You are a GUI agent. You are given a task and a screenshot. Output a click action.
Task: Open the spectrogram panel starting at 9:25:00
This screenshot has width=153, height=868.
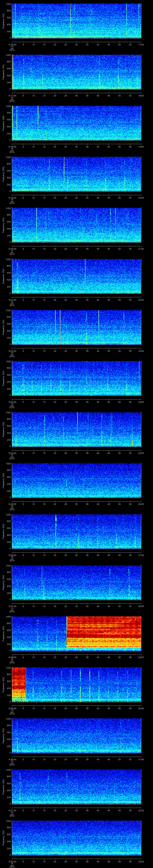[x=76, y=480]
